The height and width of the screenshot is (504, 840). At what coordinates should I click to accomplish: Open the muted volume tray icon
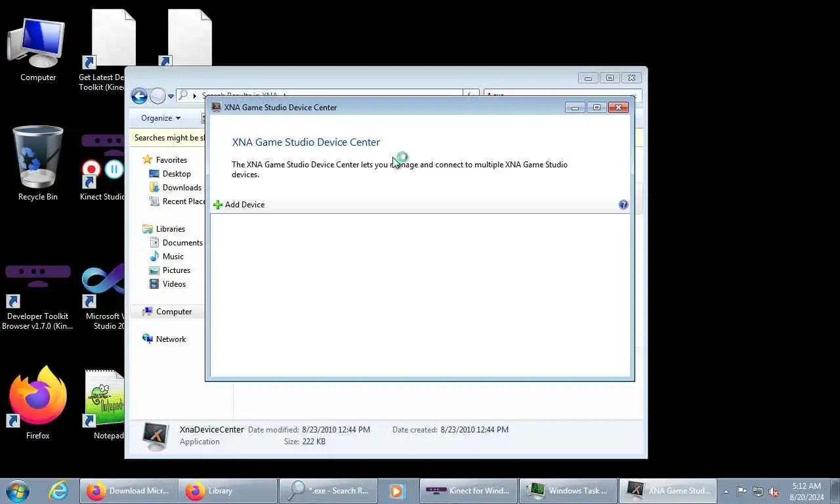click(774, 491)
